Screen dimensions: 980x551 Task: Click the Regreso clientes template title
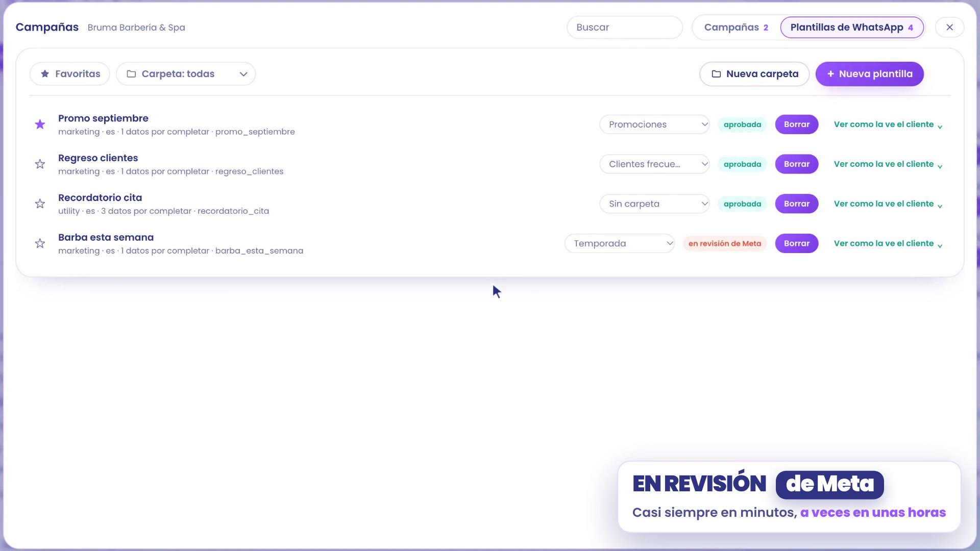(98, 158)
